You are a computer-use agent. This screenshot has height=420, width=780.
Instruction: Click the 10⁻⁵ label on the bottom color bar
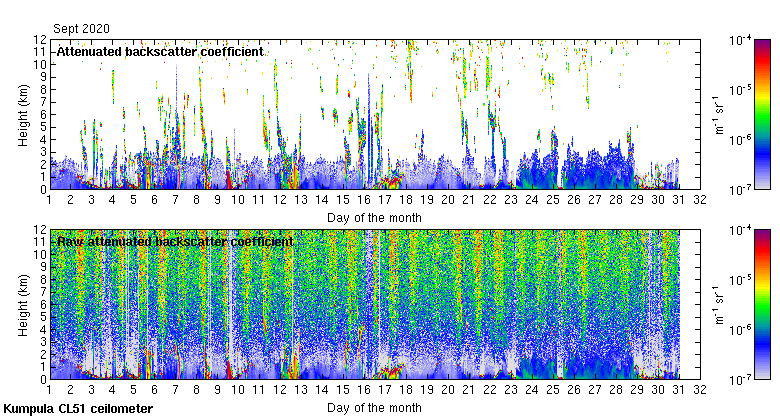[740, 280]
